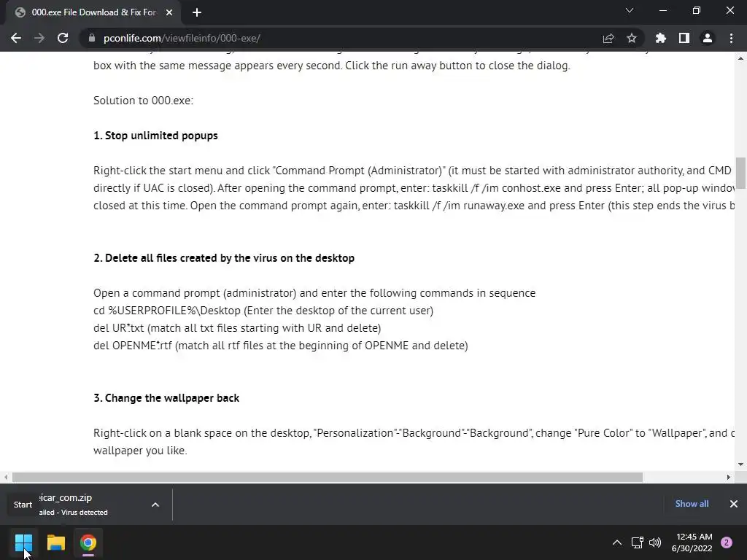Click the Chrome taskbar icon
The image size is (747, 560).
pos(88,542)
